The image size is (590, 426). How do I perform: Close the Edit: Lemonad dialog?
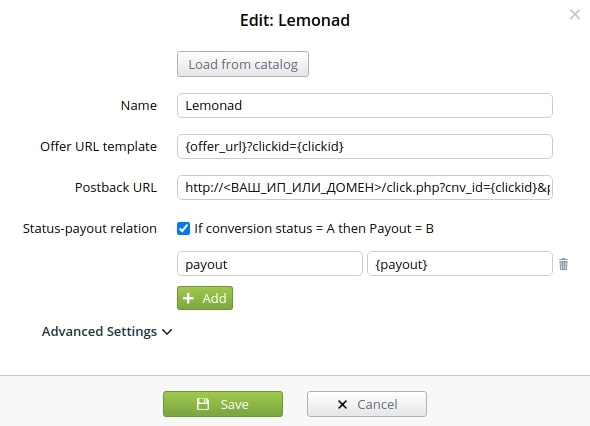(575, 15)
